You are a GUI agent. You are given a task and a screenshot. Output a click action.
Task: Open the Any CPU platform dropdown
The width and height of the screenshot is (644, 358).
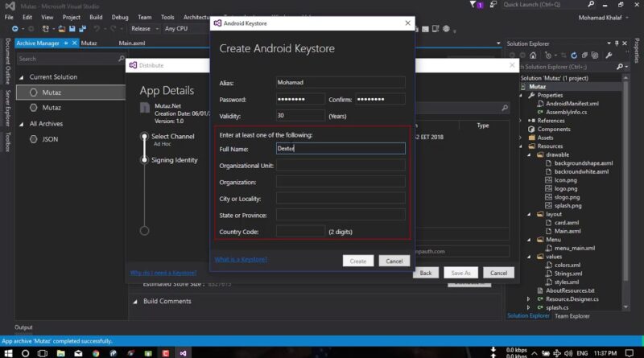184,29
